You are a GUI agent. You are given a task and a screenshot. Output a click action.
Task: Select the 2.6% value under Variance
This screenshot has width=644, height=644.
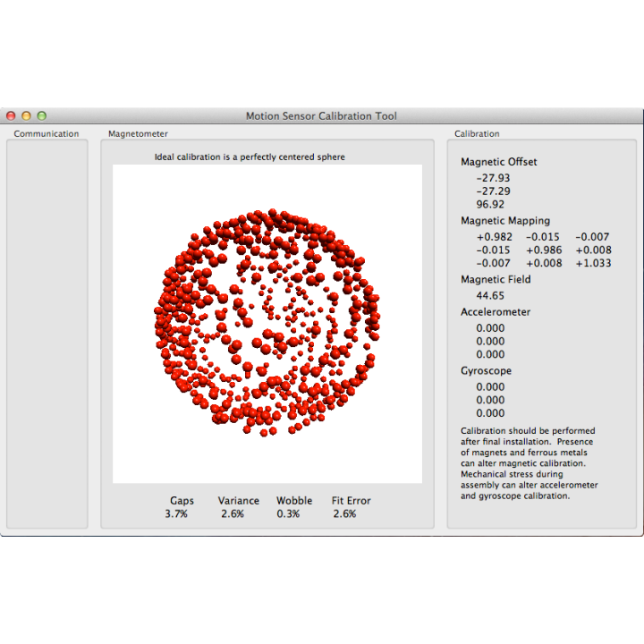pos(233,513)
